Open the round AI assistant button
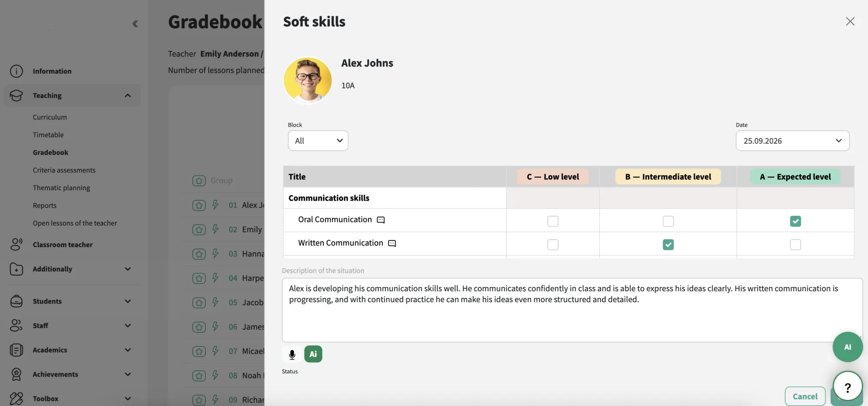 (848, 347)
